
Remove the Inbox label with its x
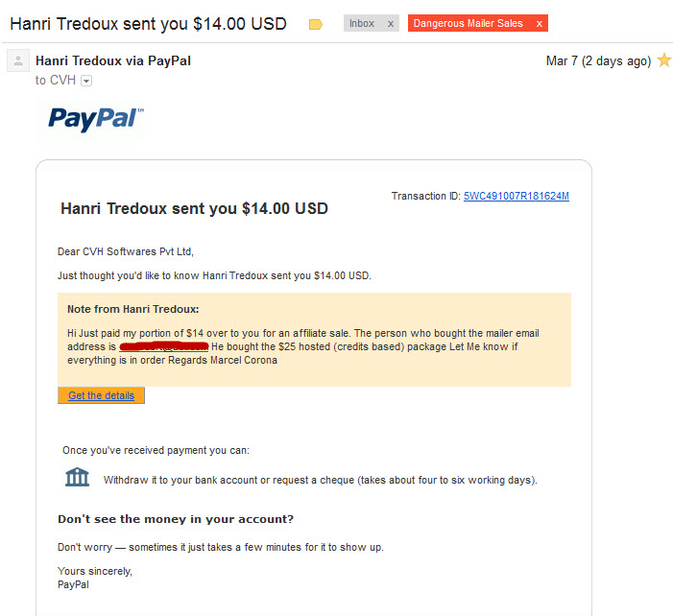(x=391, y=24)
